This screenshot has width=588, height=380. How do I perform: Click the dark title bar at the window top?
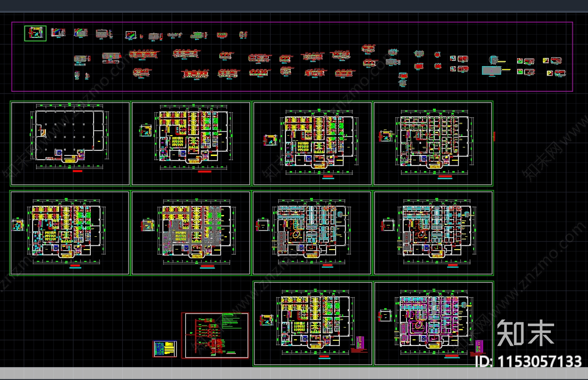point(294,6)
